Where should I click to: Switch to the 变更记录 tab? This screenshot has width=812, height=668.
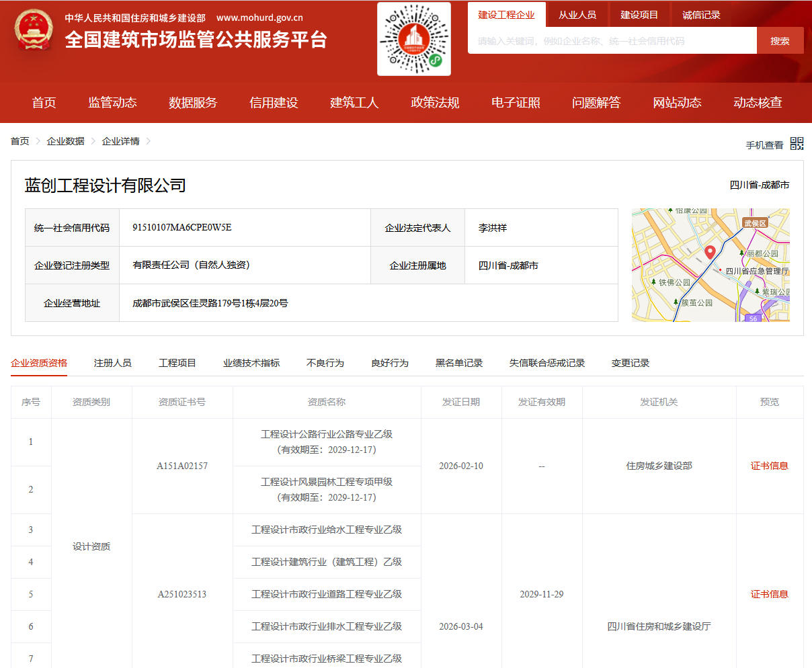[631, 363]
